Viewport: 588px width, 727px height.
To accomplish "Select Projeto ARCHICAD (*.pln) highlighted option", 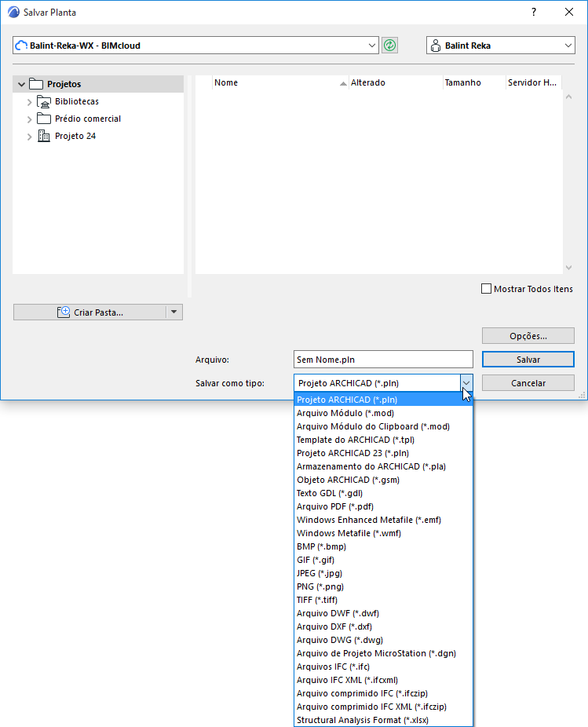I will [x=384, y=400].
